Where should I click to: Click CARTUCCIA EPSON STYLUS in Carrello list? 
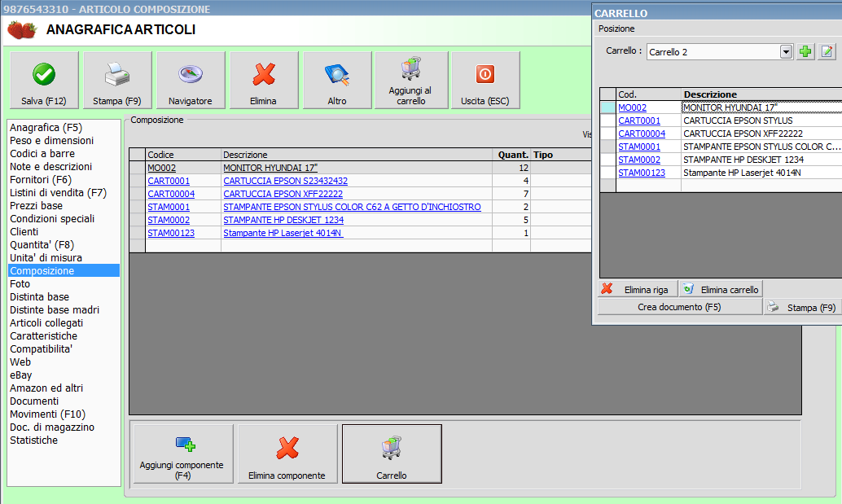coord(738,121)
